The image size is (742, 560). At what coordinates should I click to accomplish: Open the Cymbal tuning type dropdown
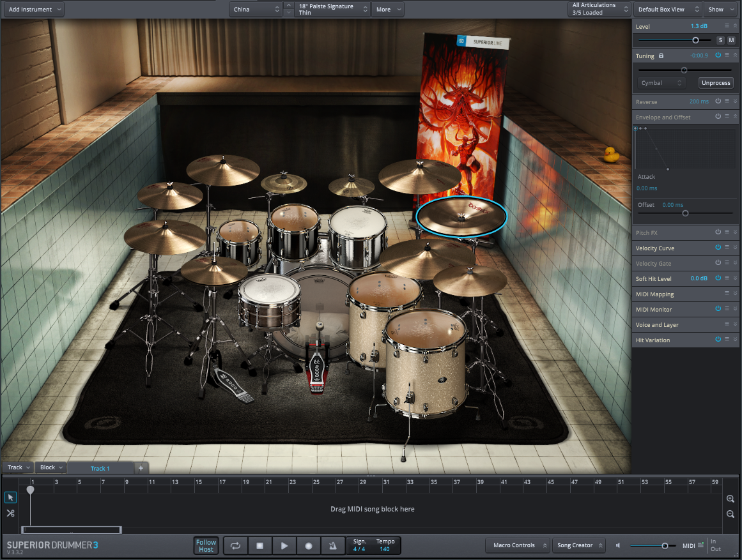coord(661,83)
